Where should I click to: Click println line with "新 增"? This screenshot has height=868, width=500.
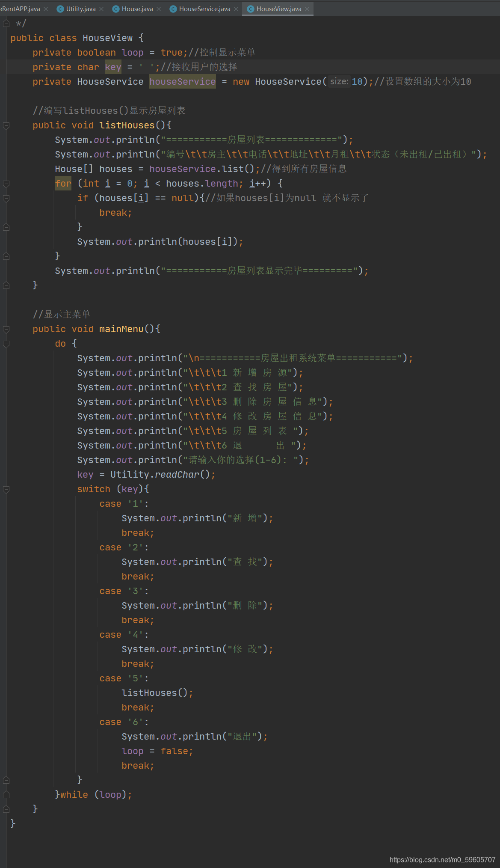pos(197,518)
